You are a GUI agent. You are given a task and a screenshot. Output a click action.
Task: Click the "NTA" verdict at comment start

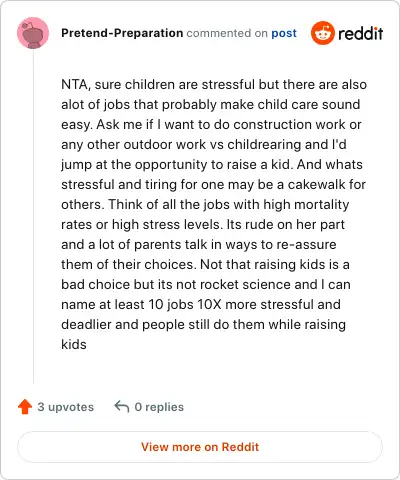[x=75, y=85]
